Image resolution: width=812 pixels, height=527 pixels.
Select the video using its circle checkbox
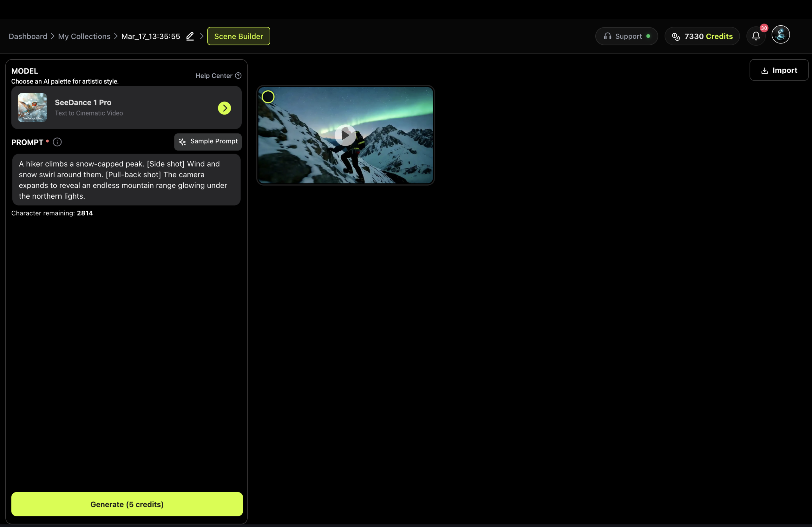click(268, 97)
